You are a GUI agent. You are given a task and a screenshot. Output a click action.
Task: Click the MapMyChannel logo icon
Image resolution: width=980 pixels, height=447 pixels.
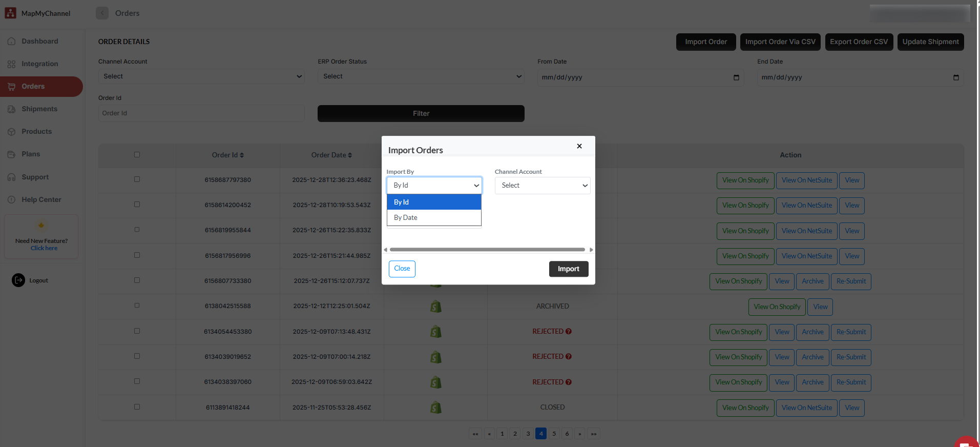(x=10, y=13)
